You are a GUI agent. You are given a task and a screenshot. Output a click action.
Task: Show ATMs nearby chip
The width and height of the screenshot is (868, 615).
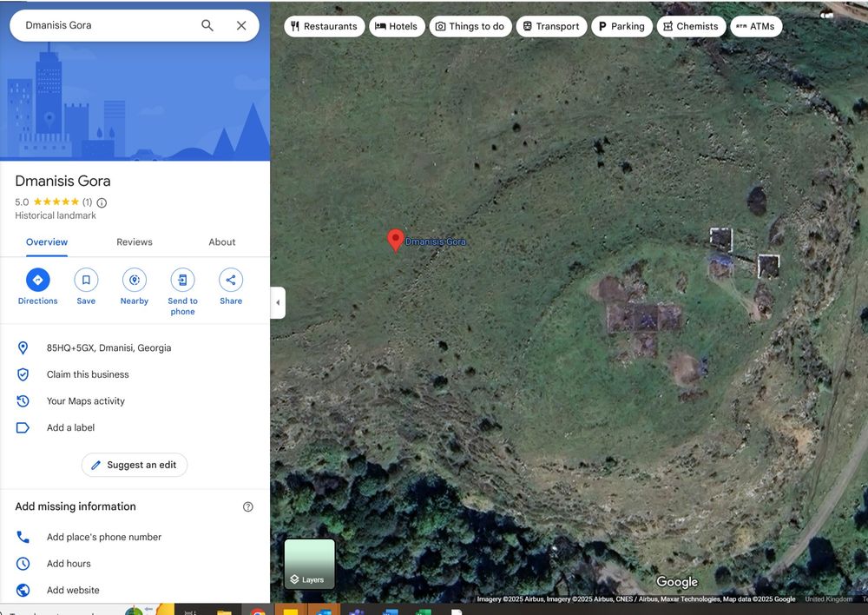coord(756,26)
